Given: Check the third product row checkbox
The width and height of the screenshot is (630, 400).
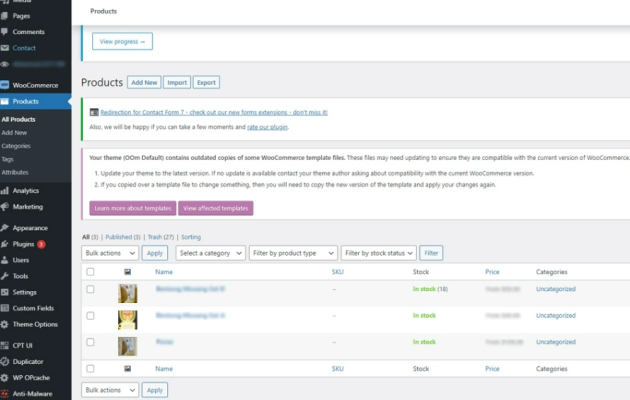Looking at the screenshot, I should click(x=90, y=342).
